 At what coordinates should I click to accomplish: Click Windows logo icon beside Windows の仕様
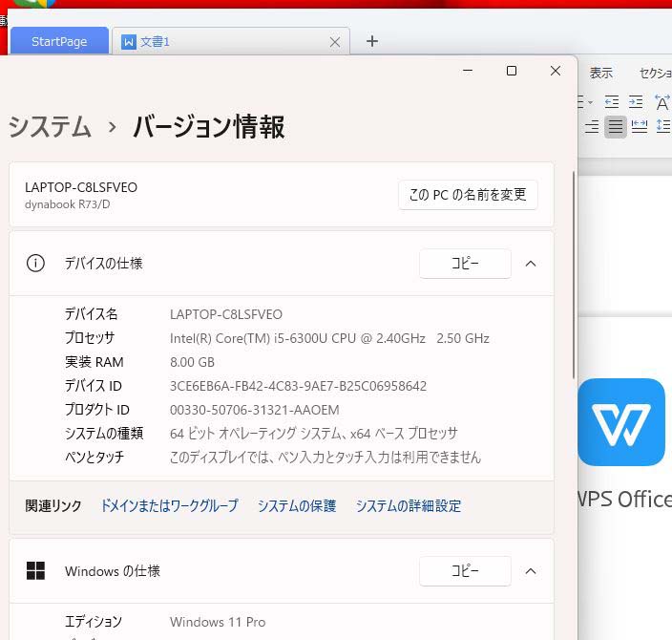pos(35,570)
